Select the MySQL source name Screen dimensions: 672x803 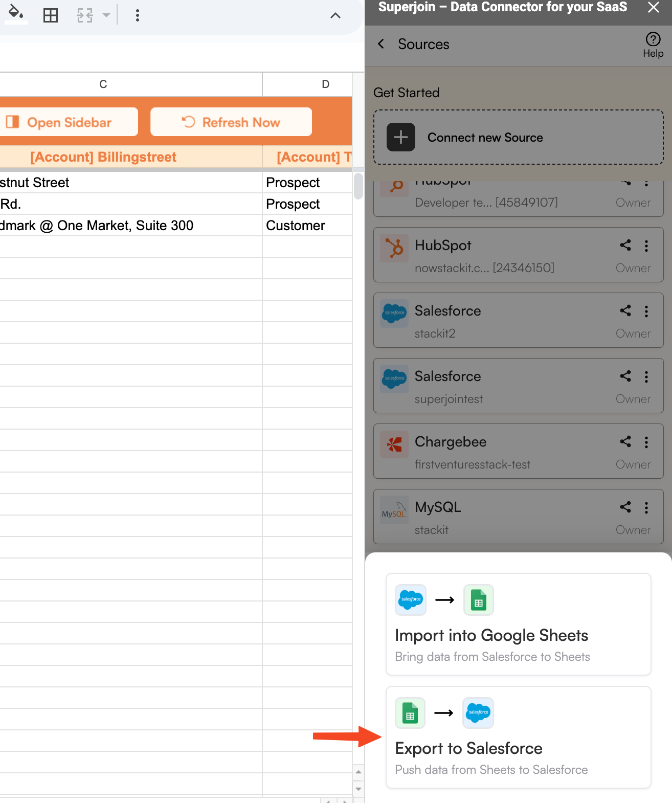pos(438,507)
